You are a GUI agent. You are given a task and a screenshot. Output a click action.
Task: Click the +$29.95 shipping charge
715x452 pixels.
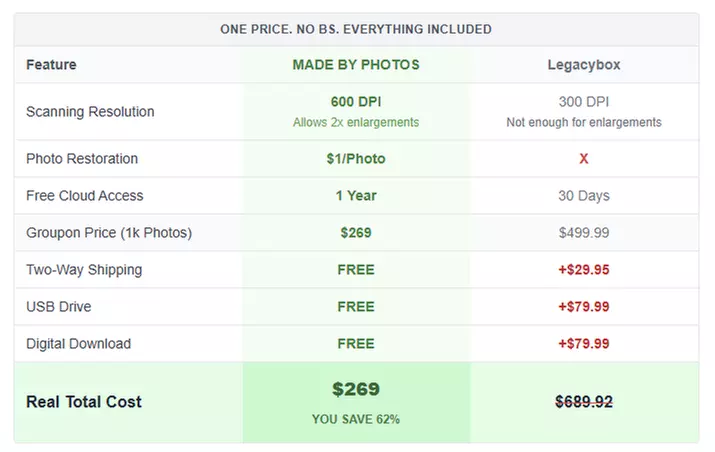click(584, 270)
